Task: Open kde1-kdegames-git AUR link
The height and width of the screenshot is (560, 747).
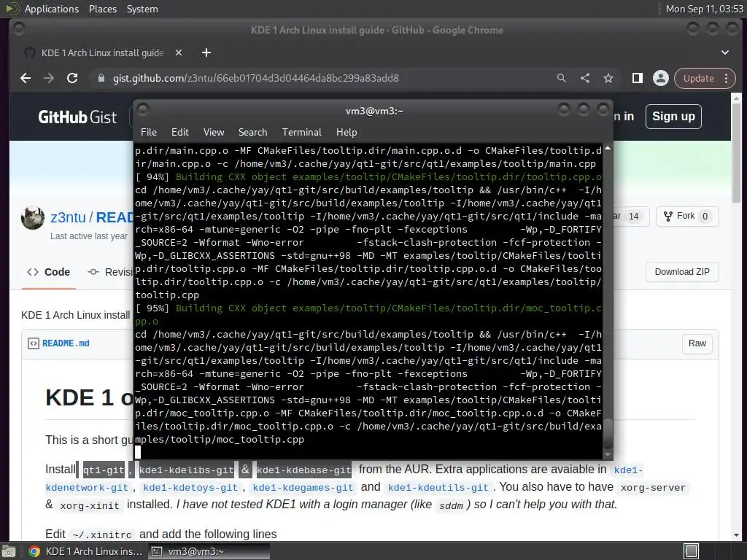Action: (303, 488)
